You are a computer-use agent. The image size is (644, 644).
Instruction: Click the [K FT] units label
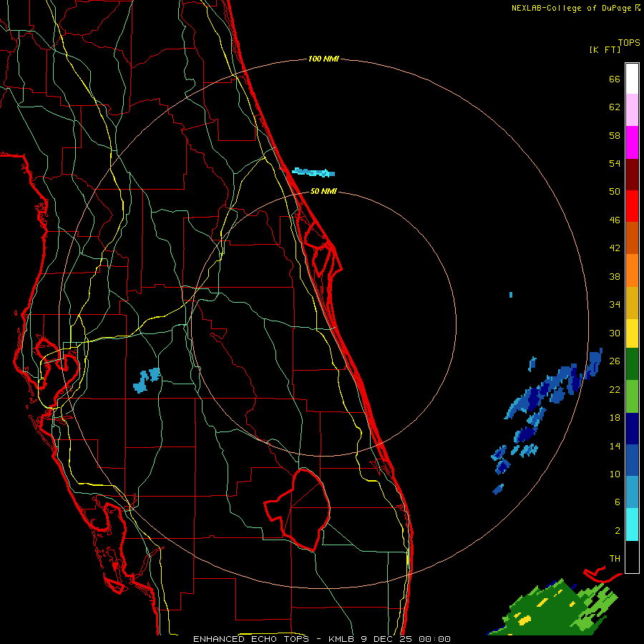tap(605, 49)
